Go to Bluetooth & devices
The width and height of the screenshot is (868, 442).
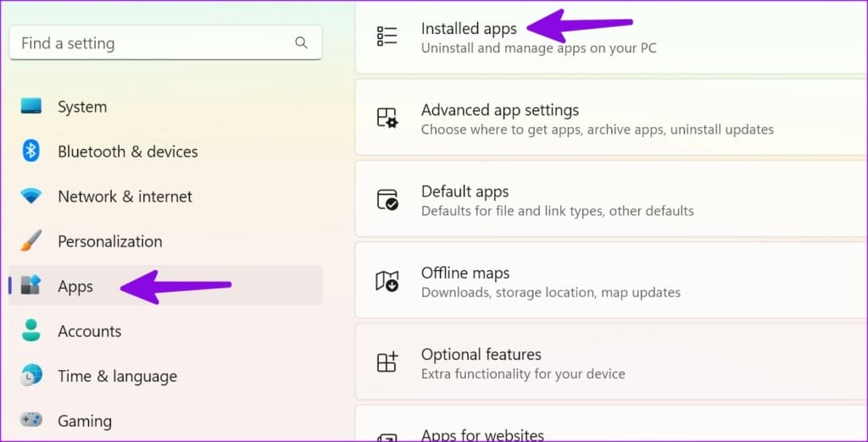[x=165, y=151]
